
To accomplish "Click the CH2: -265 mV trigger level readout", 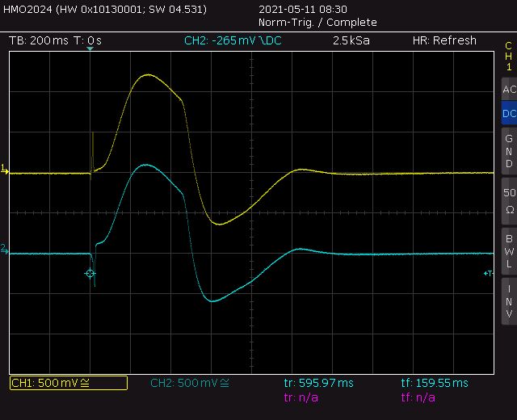I will tap(233, 40).
